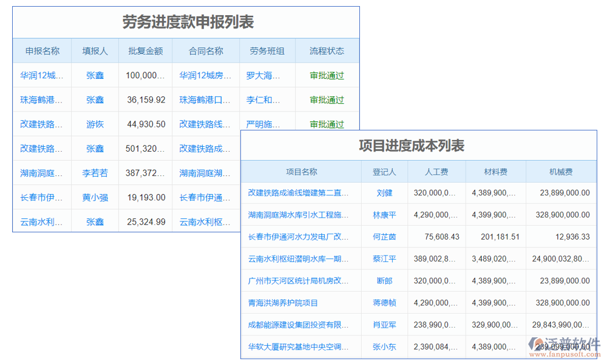Open labor team 李仁和 details
This screenshot has height=364, width=607.
(x=263, y=99)
